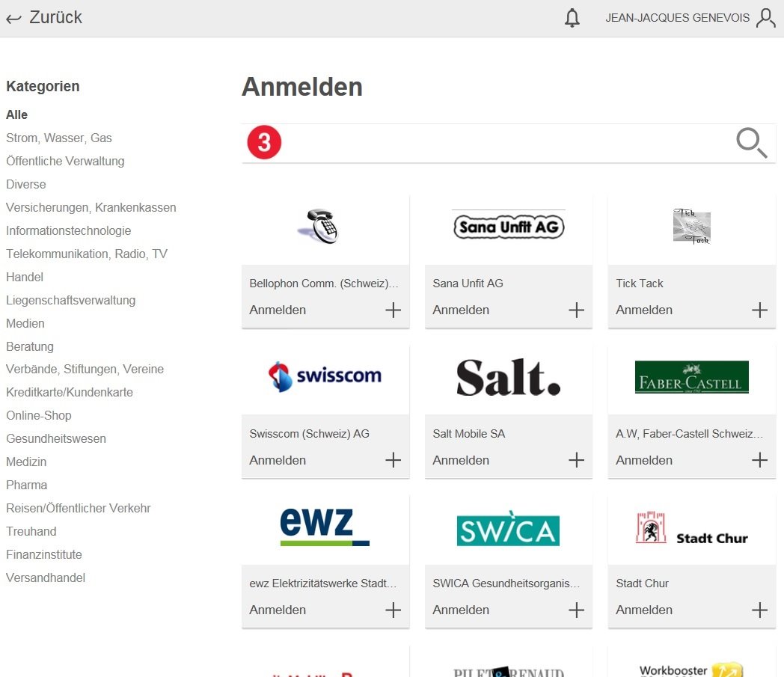Image resolution: width=784 pixels, height=677 pixels.
Task: Click the Stadt Chur logo
Action: point(691,527)
